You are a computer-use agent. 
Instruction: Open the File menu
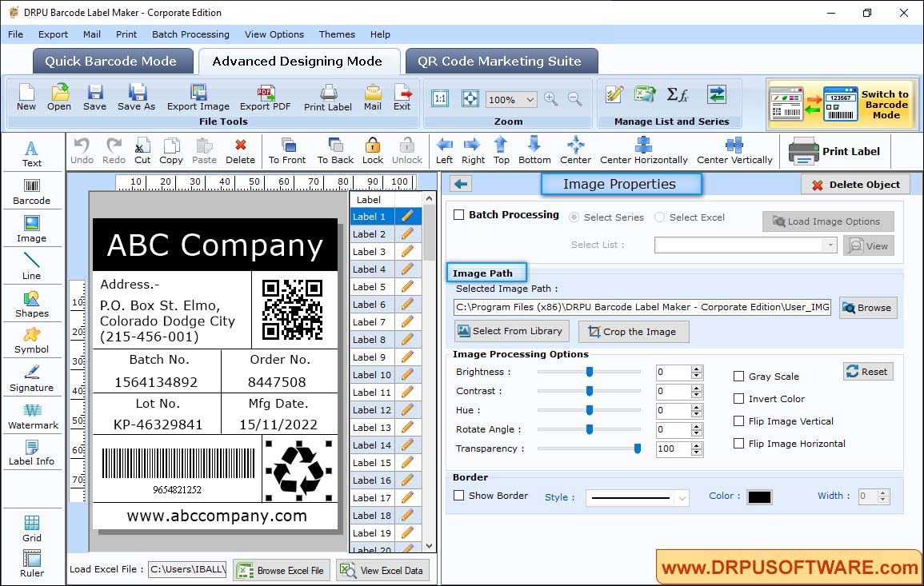(16, 34)
